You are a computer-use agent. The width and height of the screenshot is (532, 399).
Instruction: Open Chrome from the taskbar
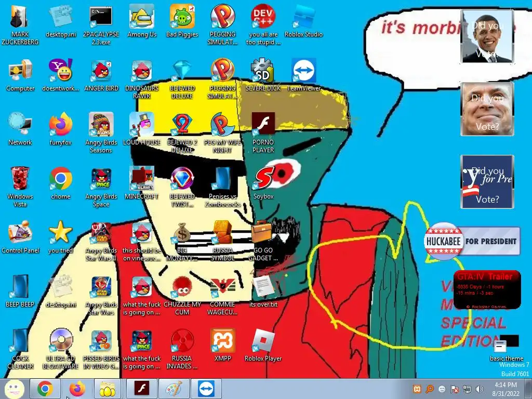[x=45, y=389]
